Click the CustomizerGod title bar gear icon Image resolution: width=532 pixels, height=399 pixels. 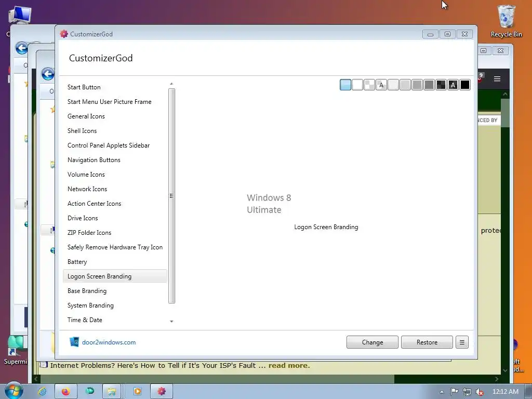click(x=64, y=34)
